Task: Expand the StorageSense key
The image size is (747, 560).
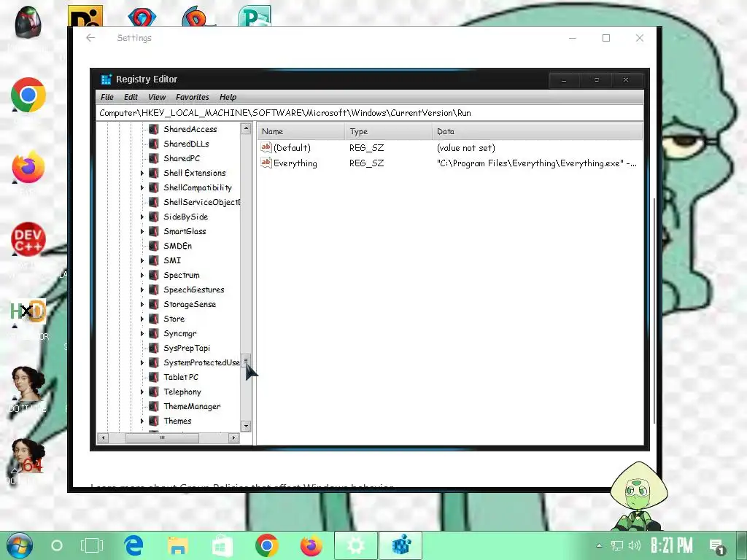Action: click(x=142, y=304)
